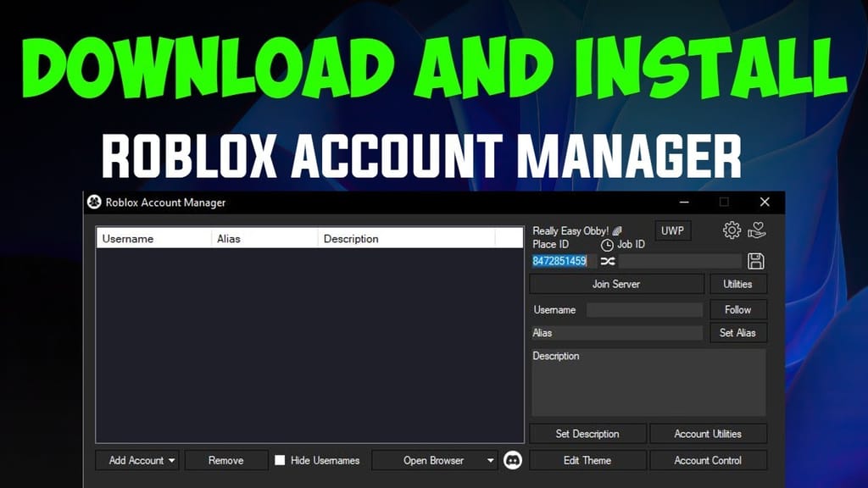Viewport: 868px width, 488px height.
Task: Expand the Add Account dropdown
Action: [x=170, y=460]
